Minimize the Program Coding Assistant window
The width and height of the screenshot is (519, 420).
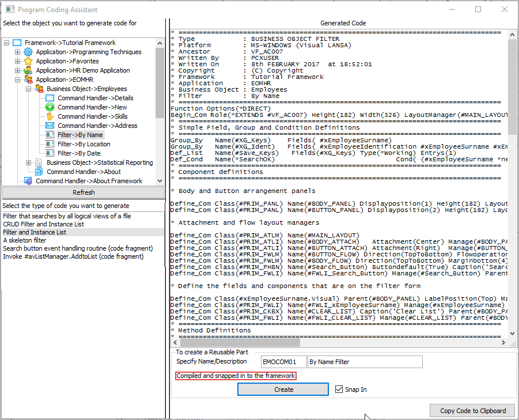452,9
